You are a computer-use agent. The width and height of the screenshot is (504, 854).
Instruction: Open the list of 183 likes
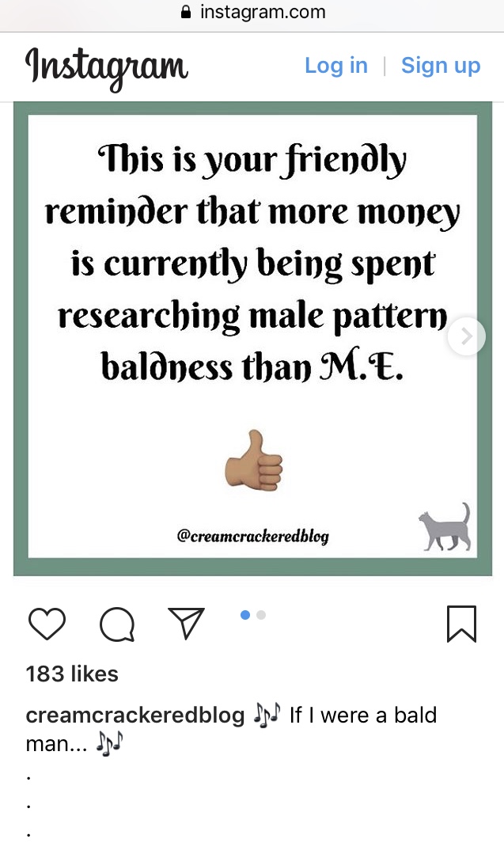(72, 674)
